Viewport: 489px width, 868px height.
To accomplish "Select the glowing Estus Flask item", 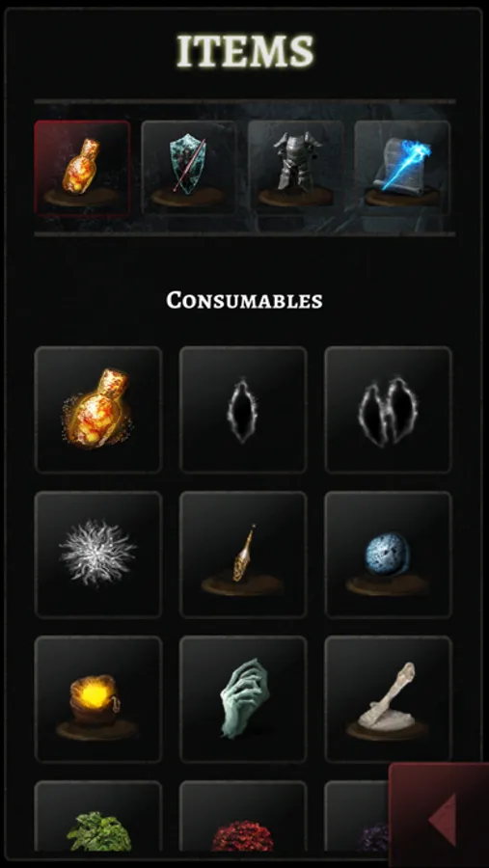I will [98, 410].
